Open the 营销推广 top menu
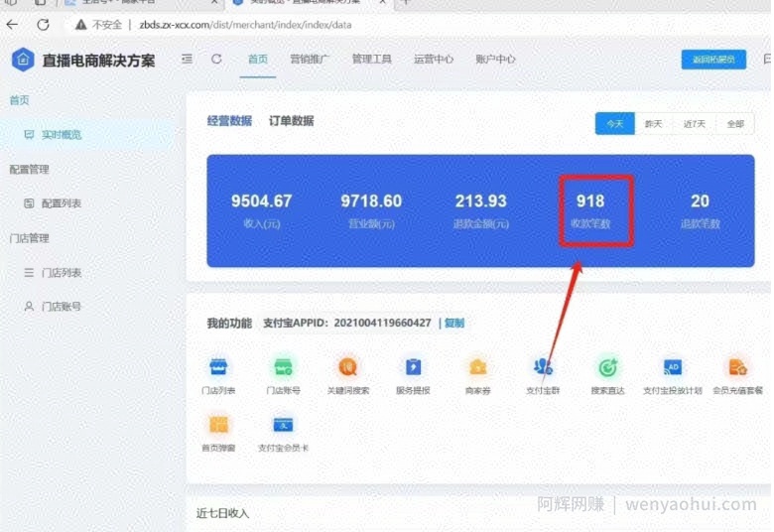774x532 pixels. (310, 60)
